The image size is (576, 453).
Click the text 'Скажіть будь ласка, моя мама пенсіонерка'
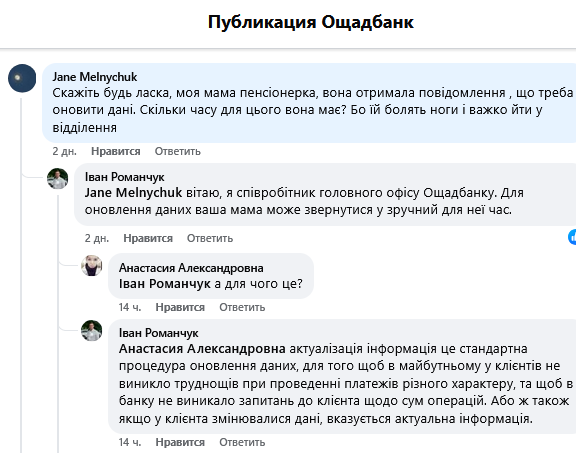[185, 93]
